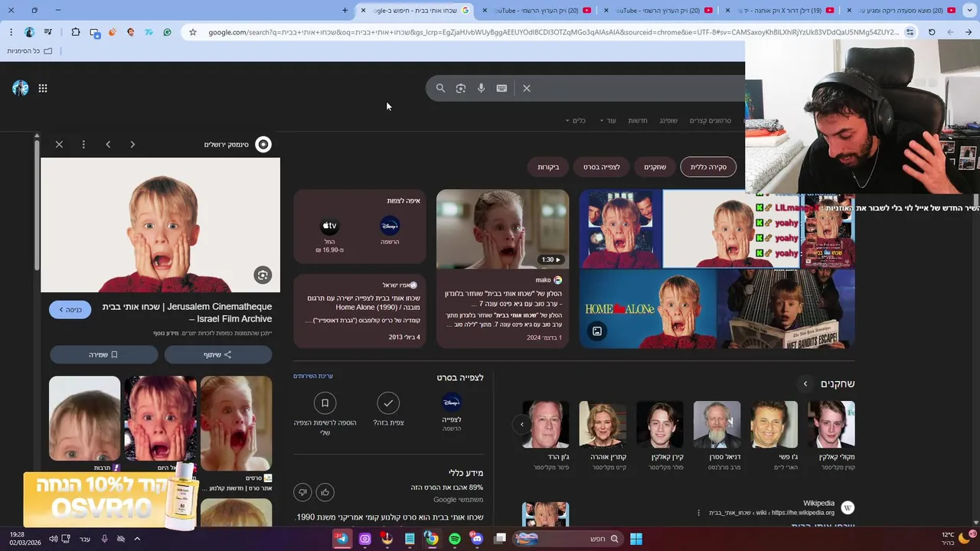980x551 pixels.
Task: Select the סקירה כללית chip
Action: 708,167
